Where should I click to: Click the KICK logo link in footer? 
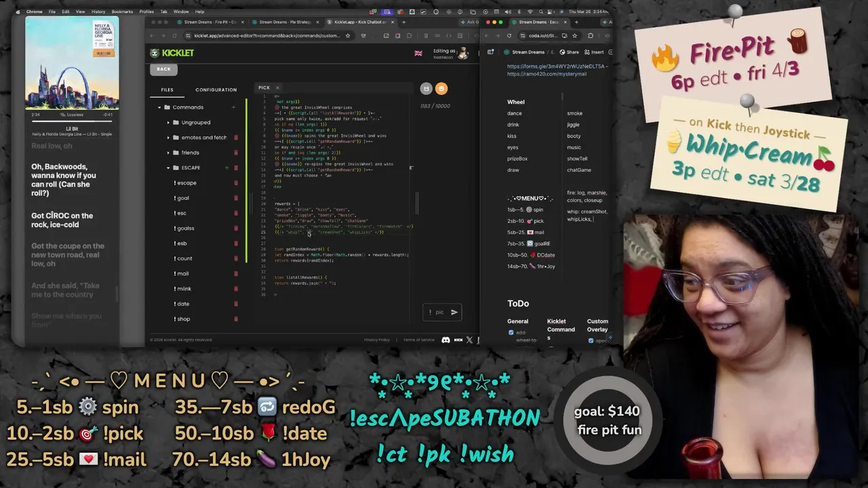[458, 340]
